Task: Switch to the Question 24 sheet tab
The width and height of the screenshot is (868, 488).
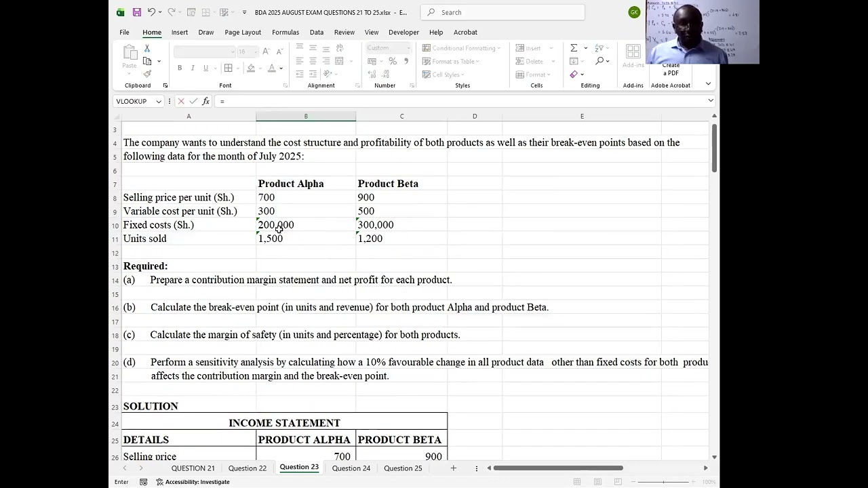Action: click(x=351, y=468)
